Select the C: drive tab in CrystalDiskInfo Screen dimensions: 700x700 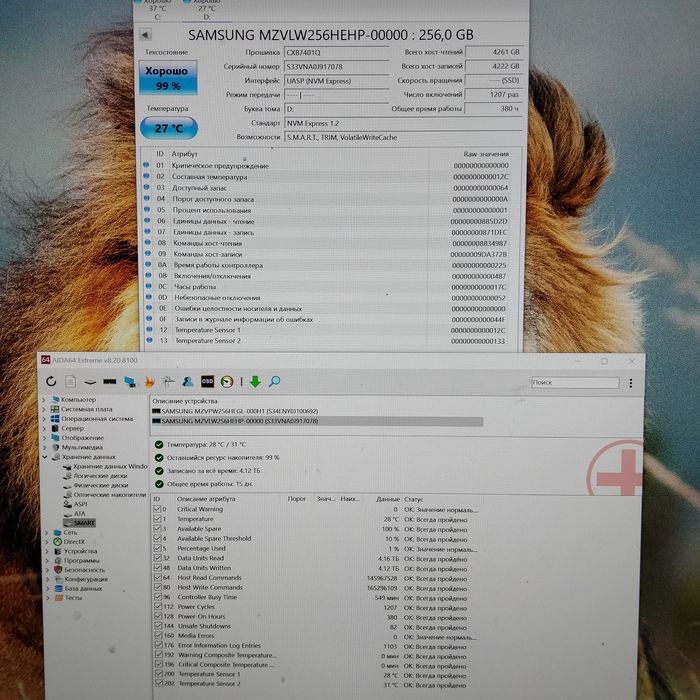tap(157, 9)
